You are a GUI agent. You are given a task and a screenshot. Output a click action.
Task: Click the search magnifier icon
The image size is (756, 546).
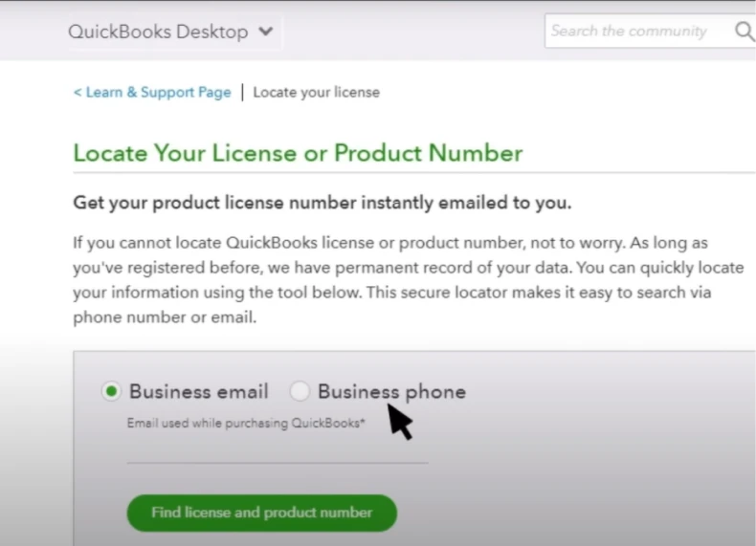[x=745, y=32]
